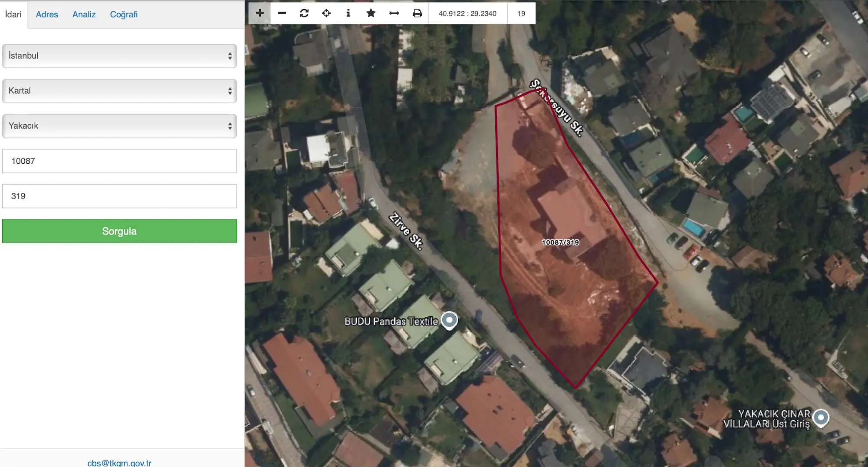868x467 pixels.
Task: Click the Zirve Sk. street label
Action: click(x=406, y=231)
